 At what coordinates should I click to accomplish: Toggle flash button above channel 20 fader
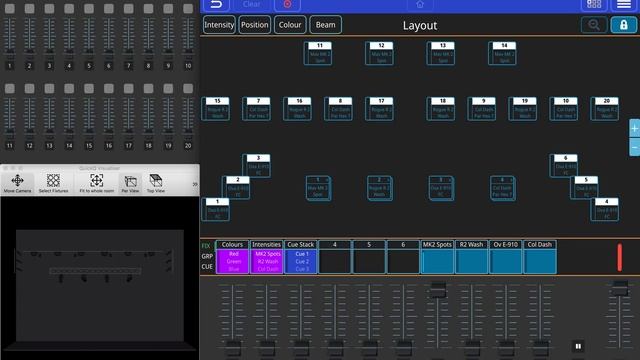coord(188,89)
